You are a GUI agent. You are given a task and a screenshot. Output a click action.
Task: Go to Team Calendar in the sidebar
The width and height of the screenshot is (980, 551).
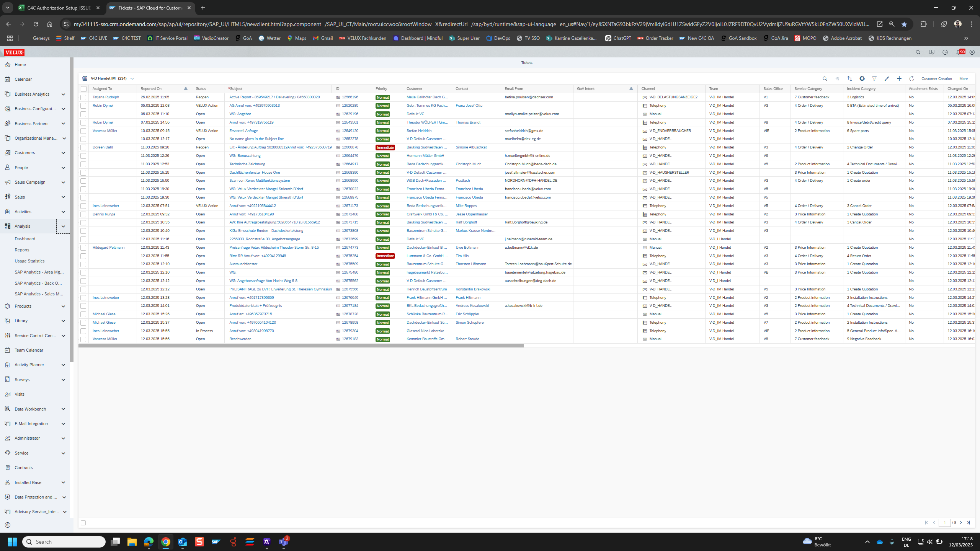[x=29, y=350]
